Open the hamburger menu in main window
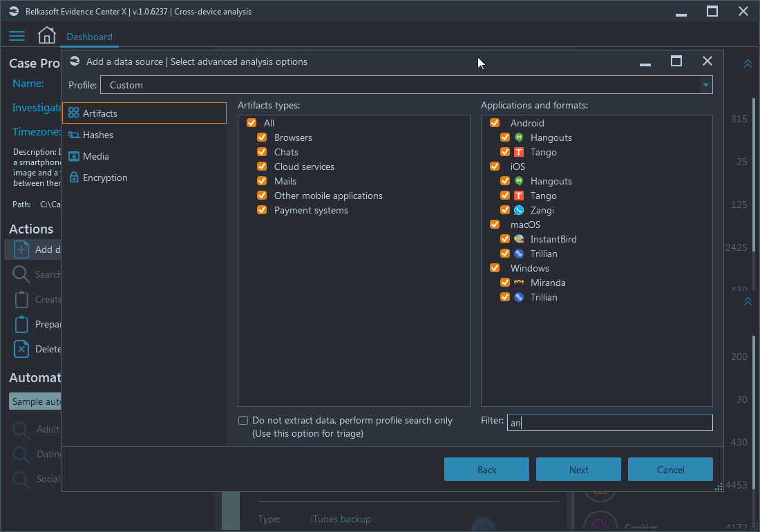The height and width of the screenshot is (532, 760). click(x=17, y=36)
